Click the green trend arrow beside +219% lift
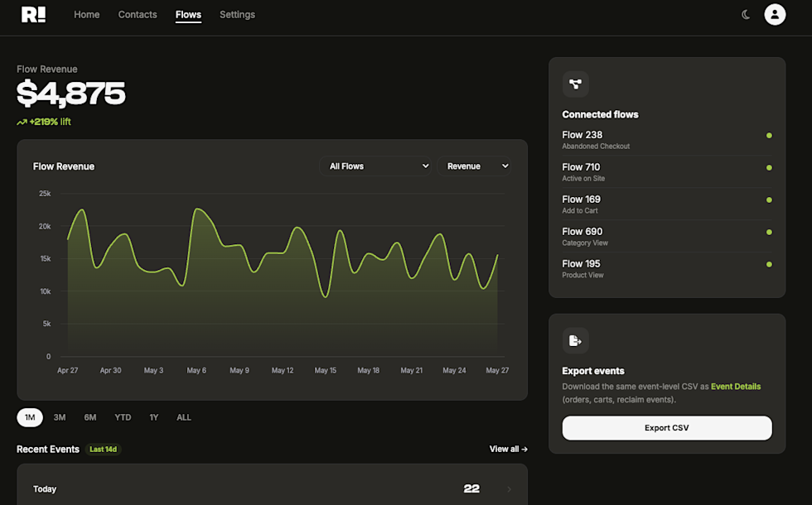Image resolution: width=812 pixels, height=505 pixels. 22,123
